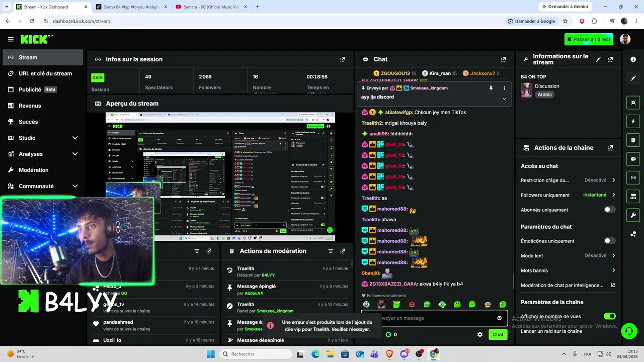This screenshot has height=362, width=644.
Task: Open the Windows Start menu
Action: tap(210, 354)
